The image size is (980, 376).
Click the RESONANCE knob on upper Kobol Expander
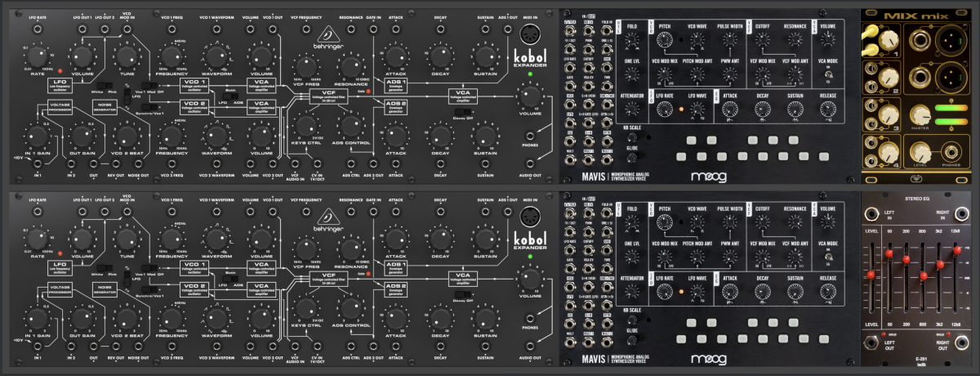[x=350, y=68]
